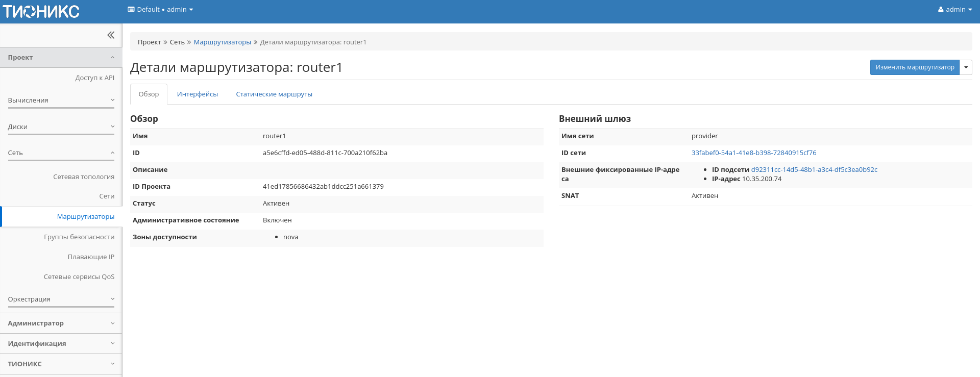Click the Изменить маршрутизатор button
Viewport: 980px width, 377px height.
click(915, 67)
